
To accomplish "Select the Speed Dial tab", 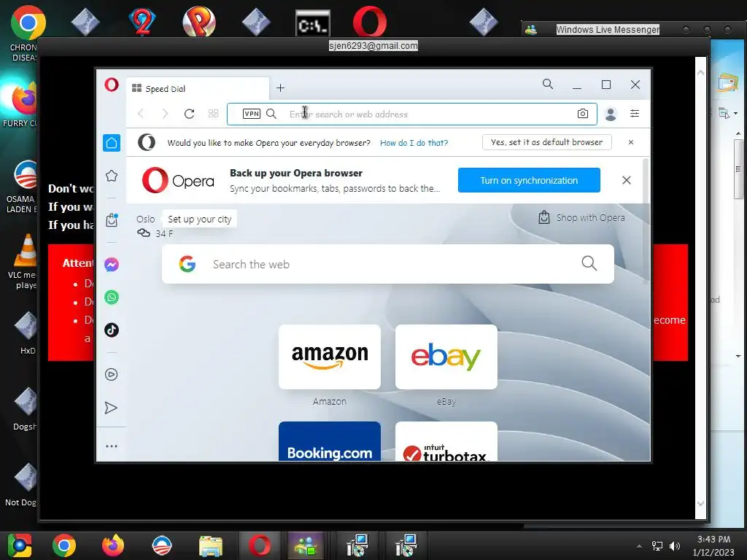I will [198, 88].
